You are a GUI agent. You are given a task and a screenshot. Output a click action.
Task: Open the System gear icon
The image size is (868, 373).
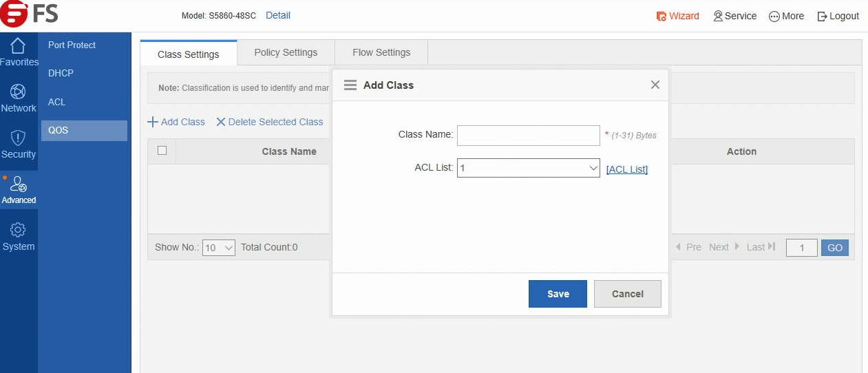[x=19, y=231]
